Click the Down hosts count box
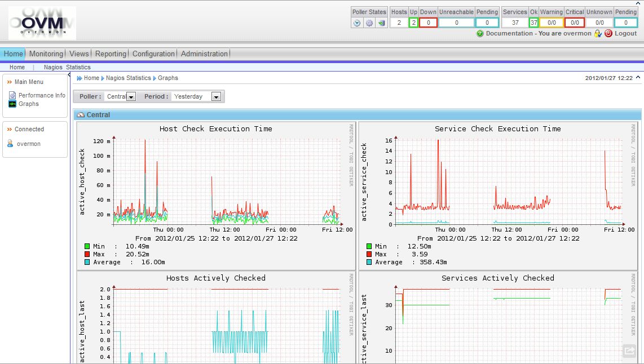The height and width of the screenshot is (364, 644). [x=429, y=23]
